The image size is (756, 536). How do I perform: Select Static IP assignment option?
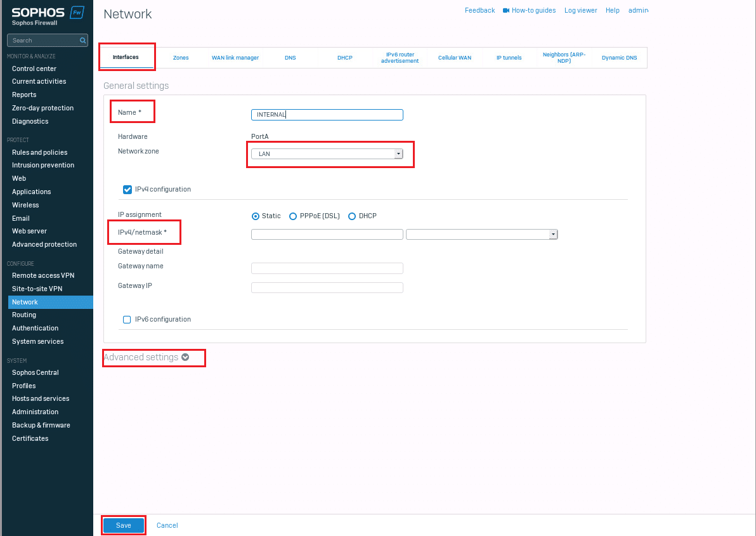coord(256,216)
